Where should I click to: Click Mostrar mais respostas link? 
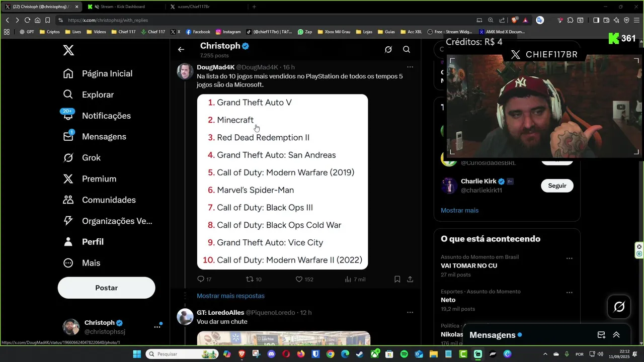click(x=230, y=296)
